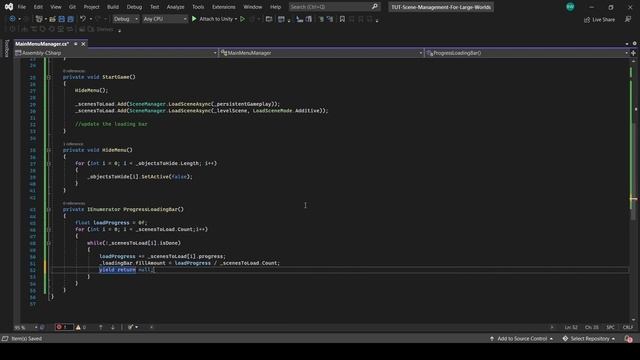Click the TUT-Scene-Management-For-Large-Worlds solution title
640x360 pixels.
pyautogui.click(x=441, y=7)
